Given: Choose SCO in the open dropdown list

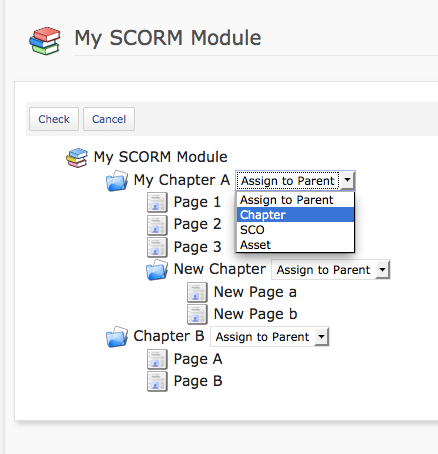Looking at the screenshot, I should 295,230.
